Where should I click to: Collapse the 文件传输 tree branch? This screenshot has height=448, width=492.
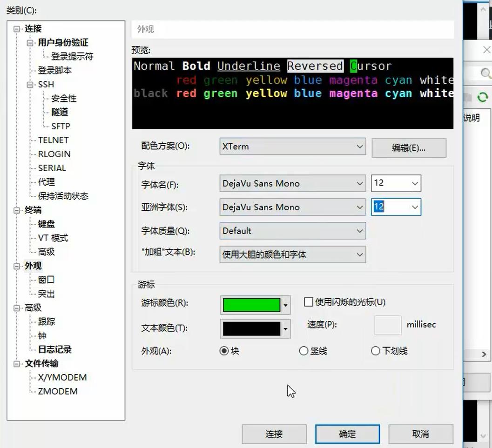click(x=15, y=363)
